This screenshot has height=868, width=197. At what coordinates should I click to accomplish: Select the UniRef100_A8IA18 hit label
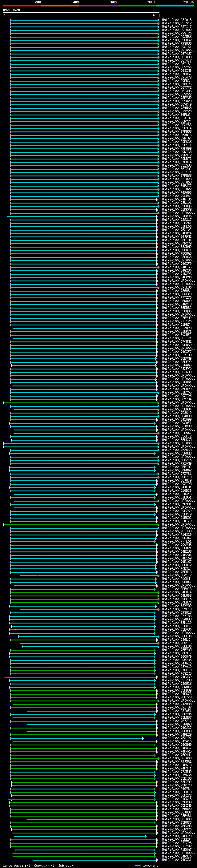(x=177, y=20)
